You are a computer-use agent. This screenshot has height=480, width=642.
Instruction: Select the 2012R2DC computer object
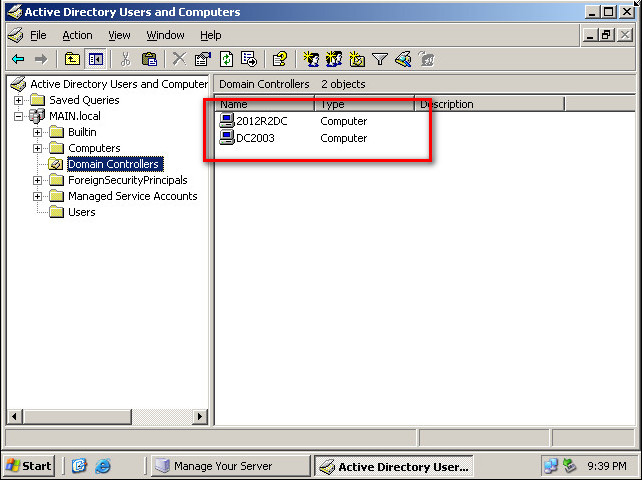(x=262, y=121)
